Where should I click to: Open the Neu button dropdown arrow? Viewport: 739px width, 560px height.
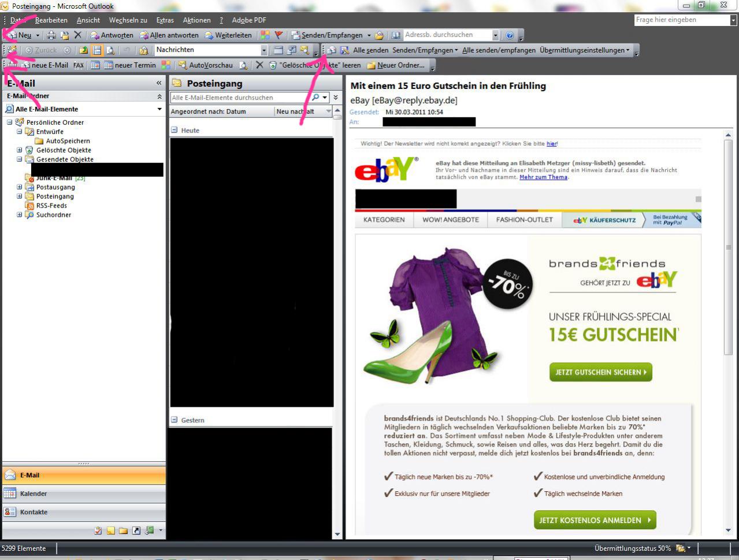coord(38,35)
